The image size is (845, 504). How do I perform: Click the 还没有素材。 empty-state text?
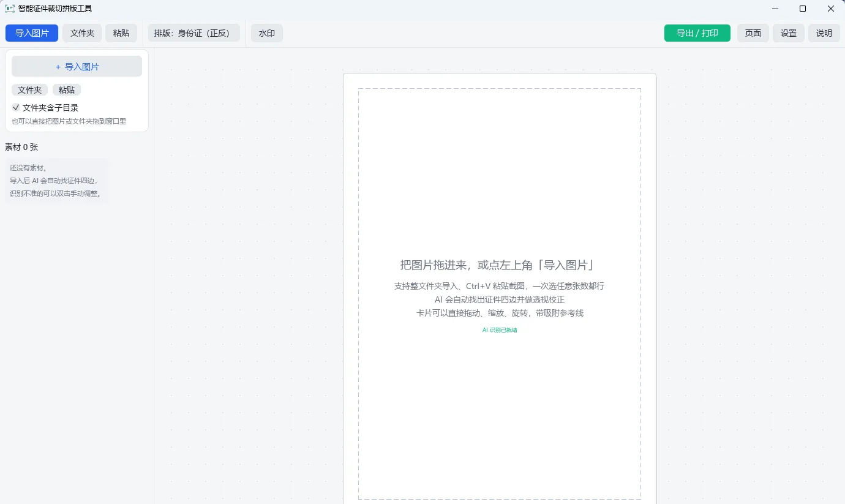point(28,168)
